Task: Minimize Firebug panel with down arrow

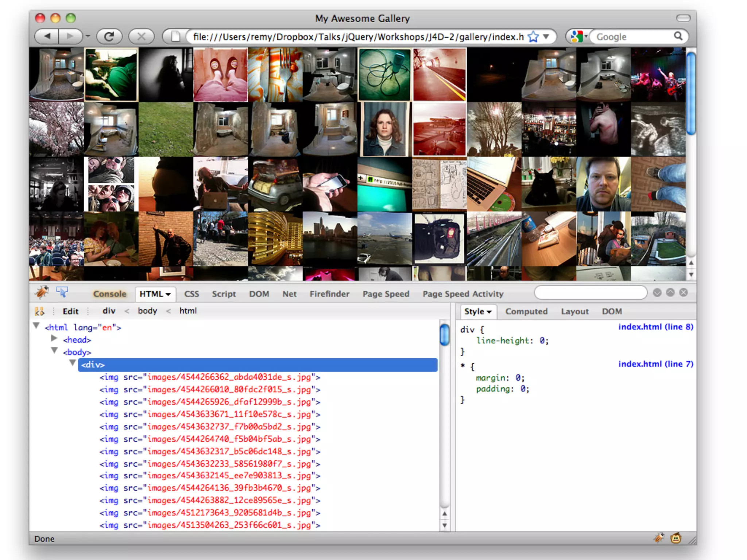Action: 657,293
